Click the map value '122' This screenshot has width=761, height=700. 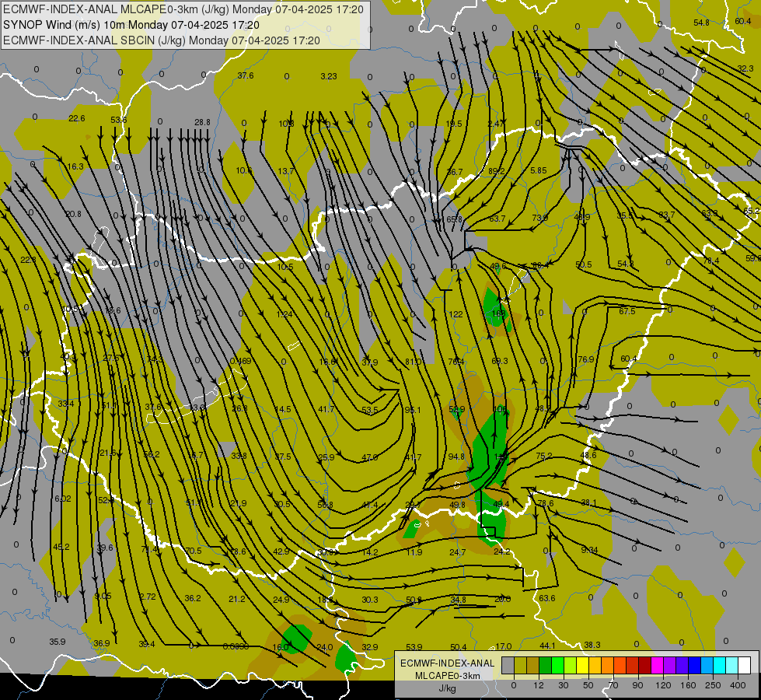tap(456, 314)
